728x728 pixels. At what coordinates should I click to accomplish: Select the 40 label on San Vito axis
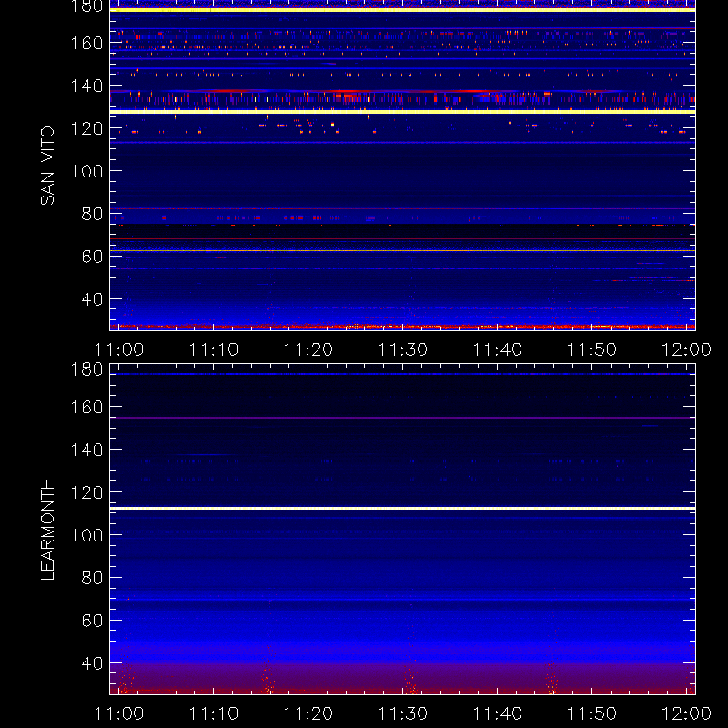(92, 299)
